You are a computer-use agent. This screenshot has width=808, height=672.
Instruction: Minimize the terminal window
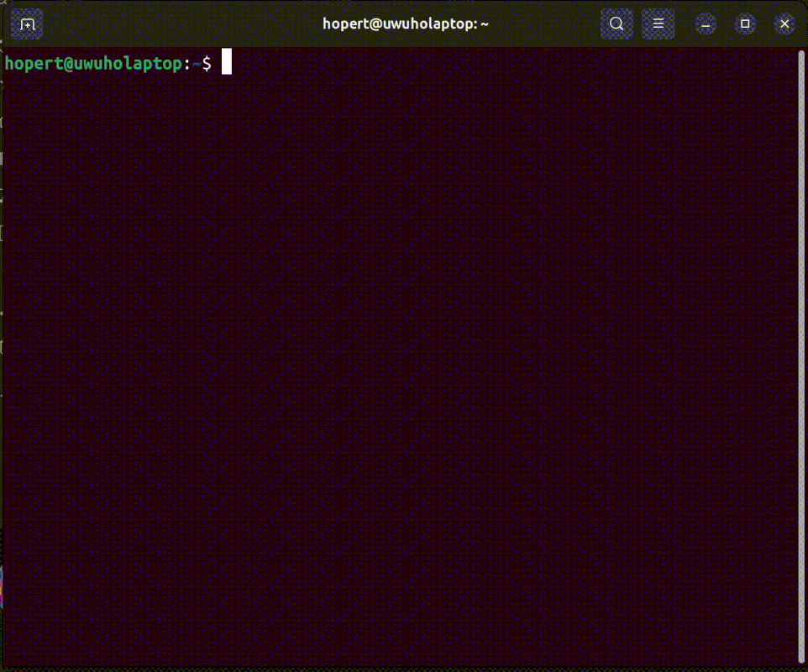706,24
